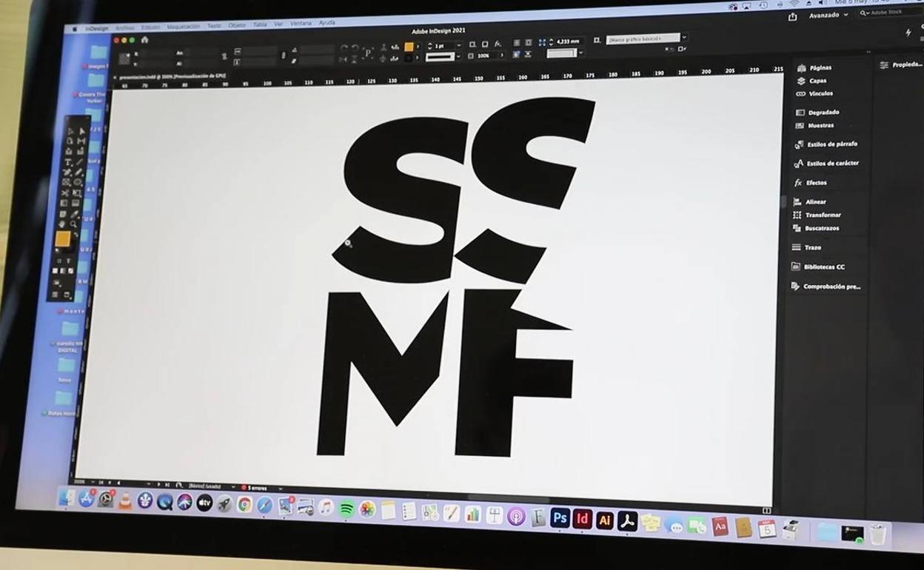Select the Line tool

click(79, 162)
